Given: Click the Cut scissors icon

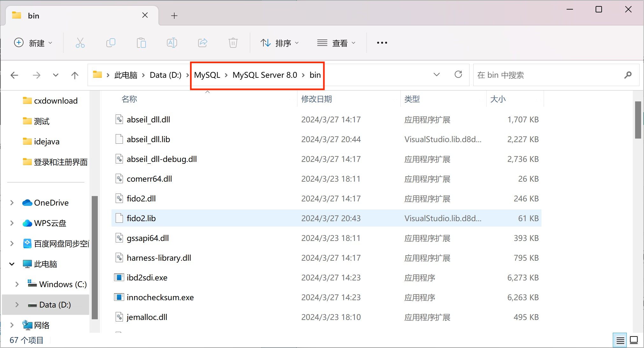Looking at the screenshot, I should tap(80, 43).
